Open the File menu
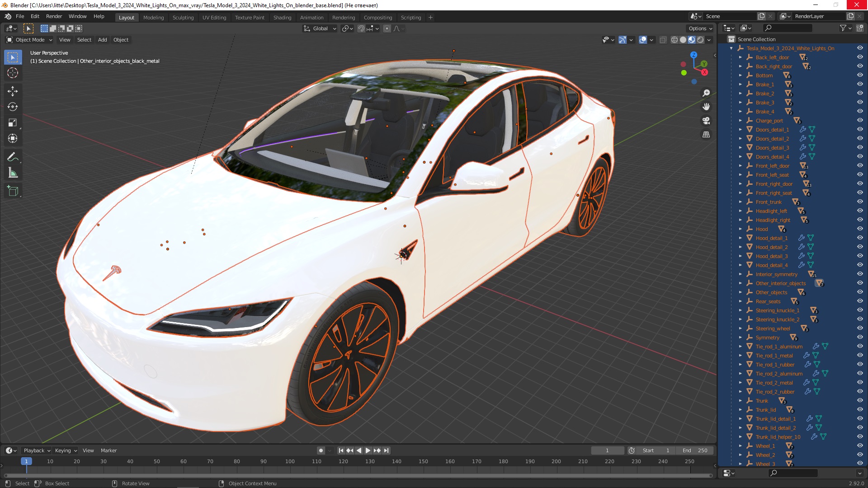 pyautogui.click(x=20, y=16)
